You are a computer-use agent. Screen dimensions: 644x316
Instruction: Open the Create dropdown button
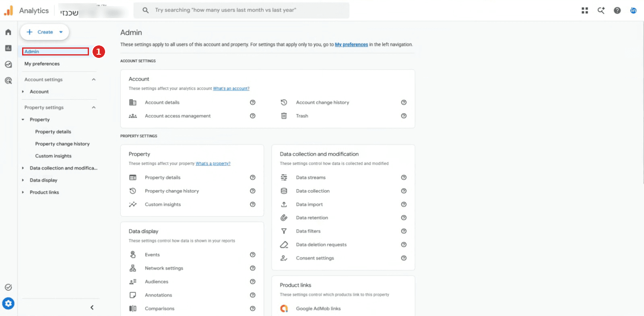coord(45,32)
